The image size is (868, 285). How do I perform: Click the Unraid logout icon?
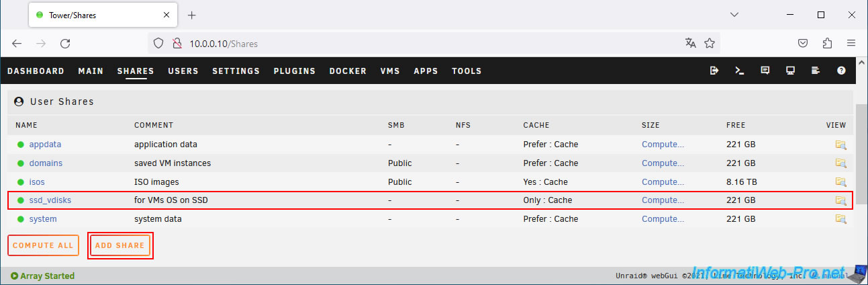(x=714, y=71)
